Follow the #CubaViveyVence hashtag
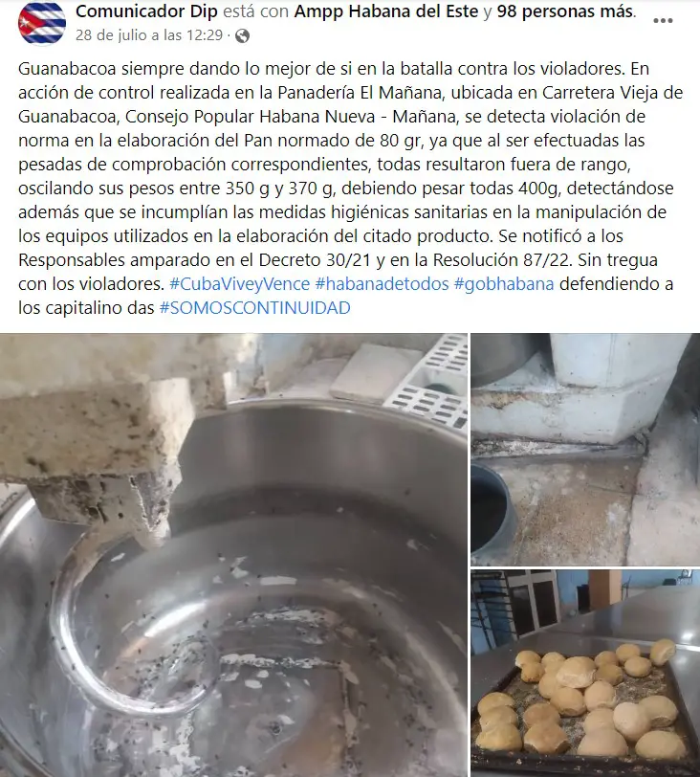The image size is (700, 777). [240, 284]
